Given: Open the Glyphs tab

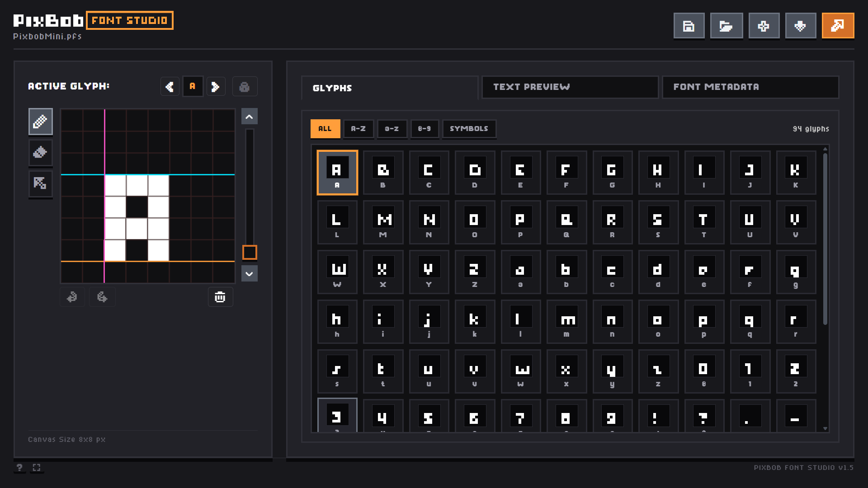Looking at the screenshot, I should tap(390, 88).
